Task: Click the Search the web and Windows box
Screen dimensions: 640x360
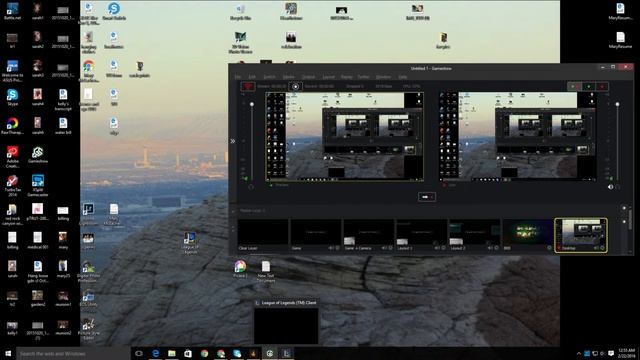Action: (73, 353)
